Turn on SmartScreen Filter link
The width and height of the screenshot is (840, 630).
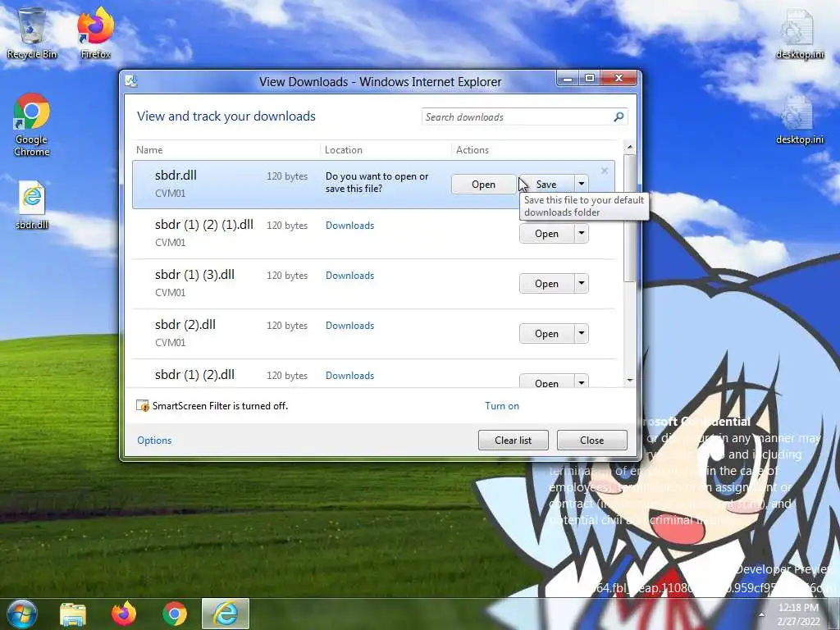point(502,405)
